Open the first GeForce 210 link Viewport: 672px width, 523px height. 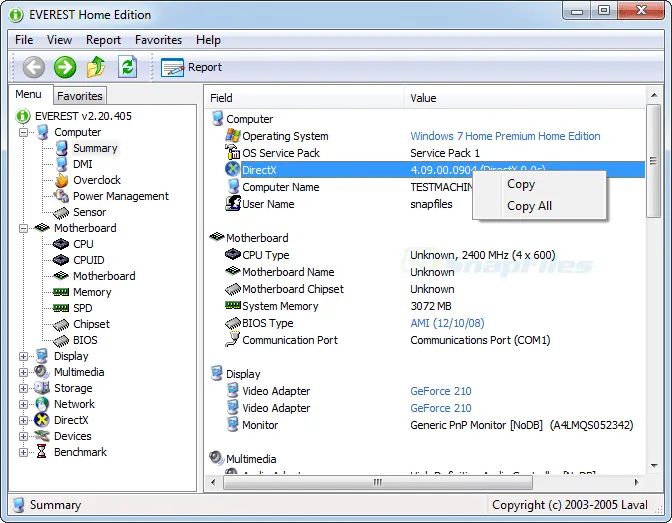click(x=441, y=391)
